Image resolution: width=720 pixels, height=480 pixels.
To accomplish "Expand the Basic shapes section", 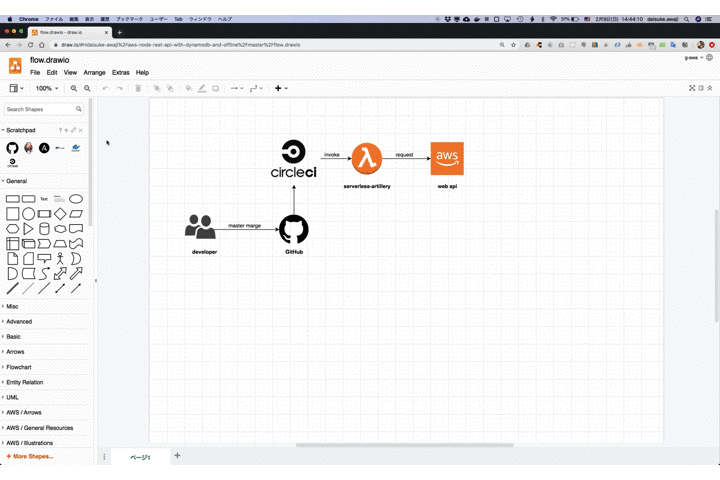I will (x=11, y=337).
